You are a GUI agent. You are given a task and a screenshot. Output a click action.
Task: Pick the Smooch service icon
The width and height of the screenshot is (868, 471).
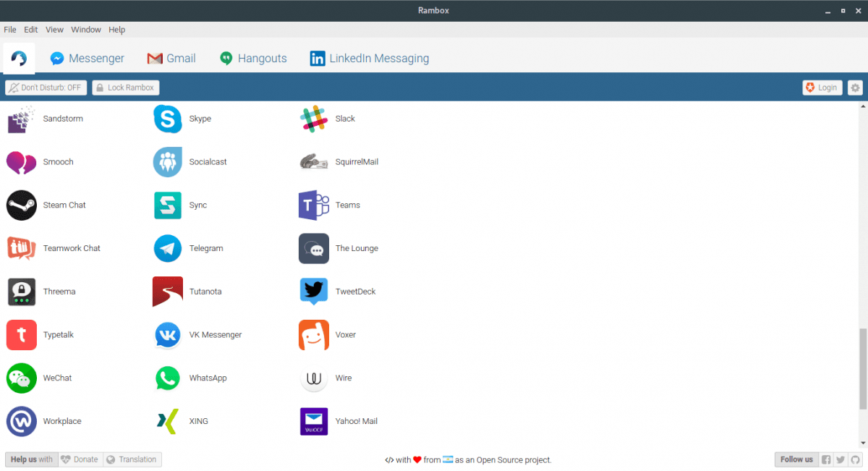[x=21, y=162]
